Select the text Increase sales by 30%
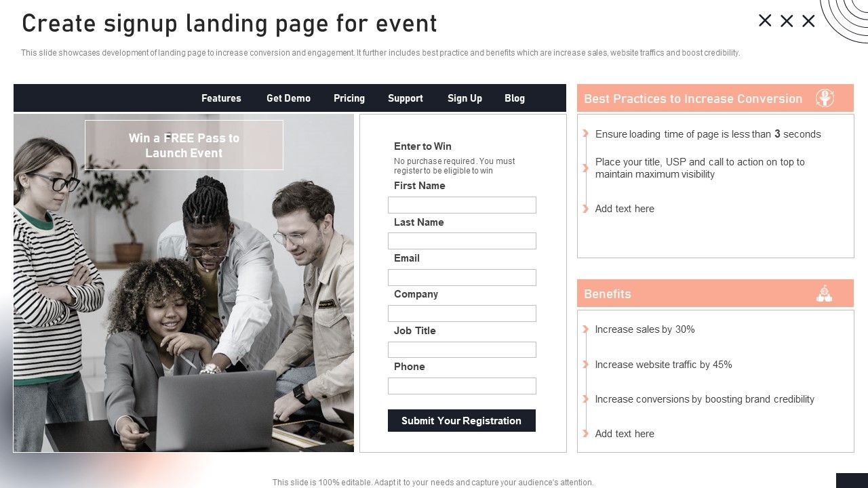The height and width of the screenshot is (488, 868). (645, 329)
